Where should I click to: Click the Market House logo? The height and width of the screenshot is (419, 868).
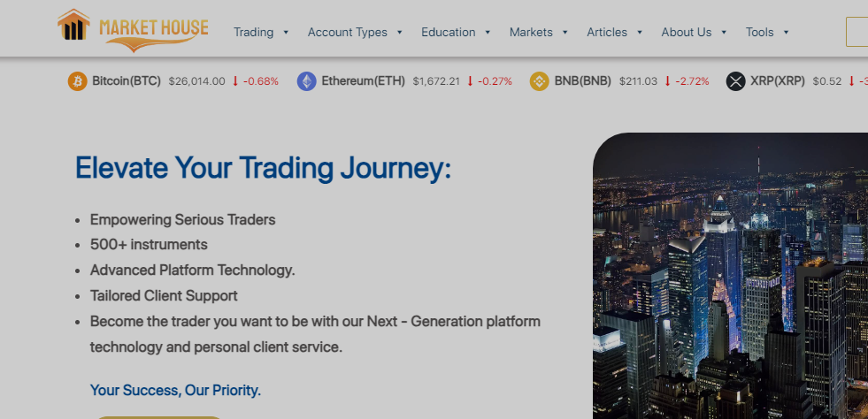coord(133,29)
